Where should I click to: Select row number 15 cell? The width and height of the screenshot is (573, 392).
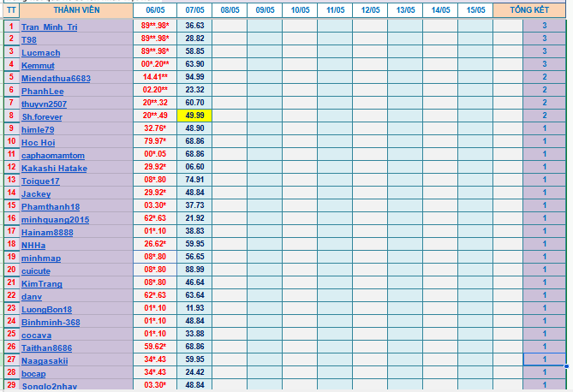(x=11, y=205)
